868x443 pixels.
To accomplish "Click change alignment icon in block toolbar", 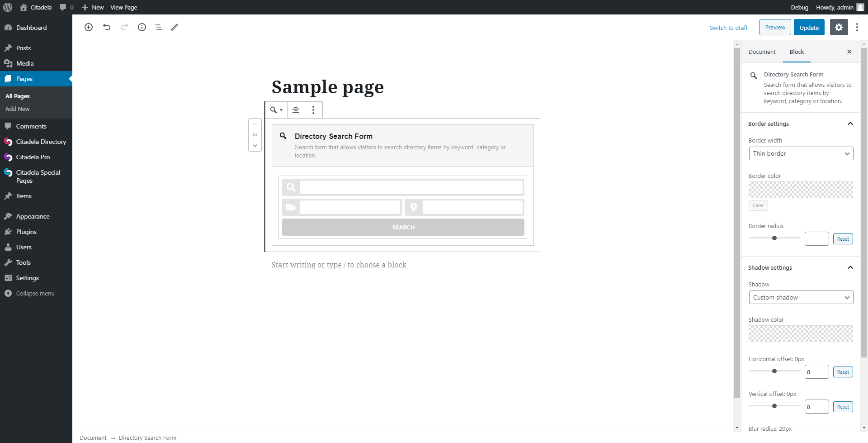I will pos(296,110).
